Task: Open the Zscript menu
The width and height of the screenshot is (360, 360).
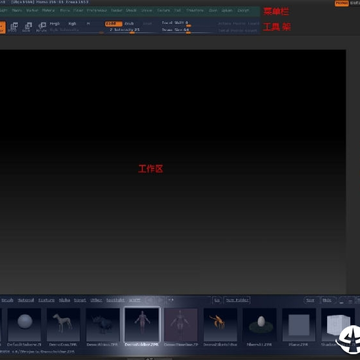Action: 243,10
